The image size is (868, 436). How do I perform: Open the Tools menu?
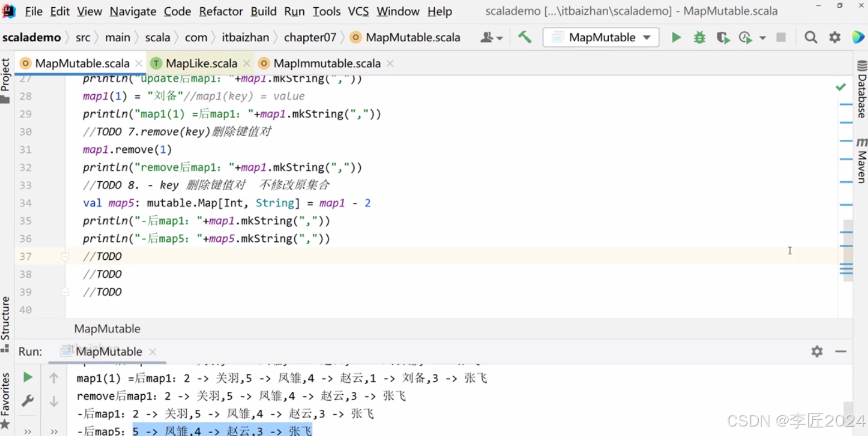tap(327, 11)
